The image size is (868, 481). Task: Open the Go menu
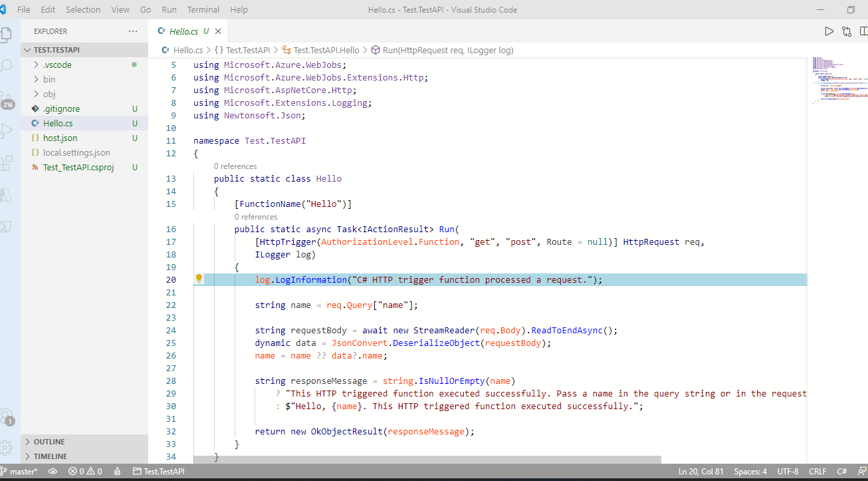[146, 9]
